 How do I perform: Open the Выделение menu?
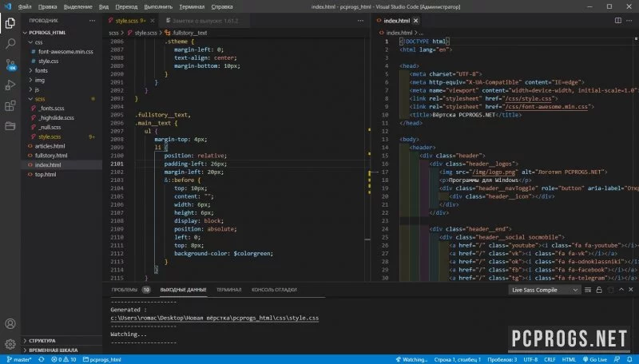click(77, 6)
